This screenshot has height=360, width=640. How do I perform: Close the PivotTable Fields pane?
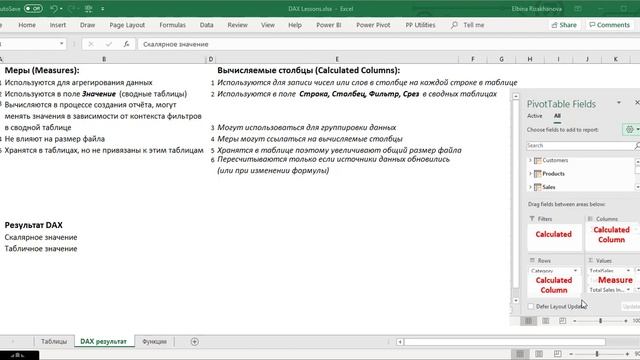tap(637, 102)
